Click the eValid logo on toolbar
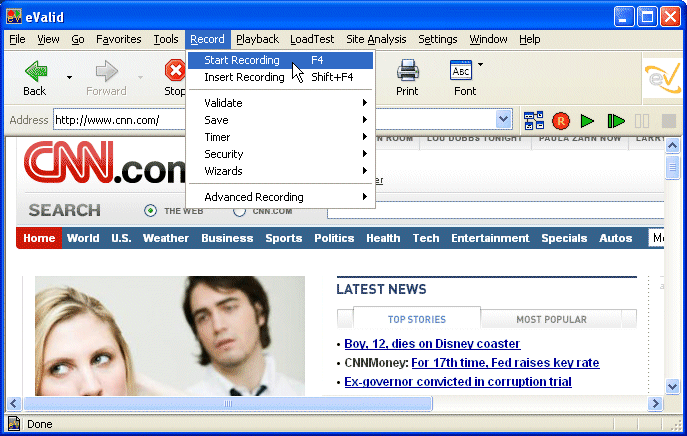The height and width of the screenshot is (436, 687). (x=662, y=78)
